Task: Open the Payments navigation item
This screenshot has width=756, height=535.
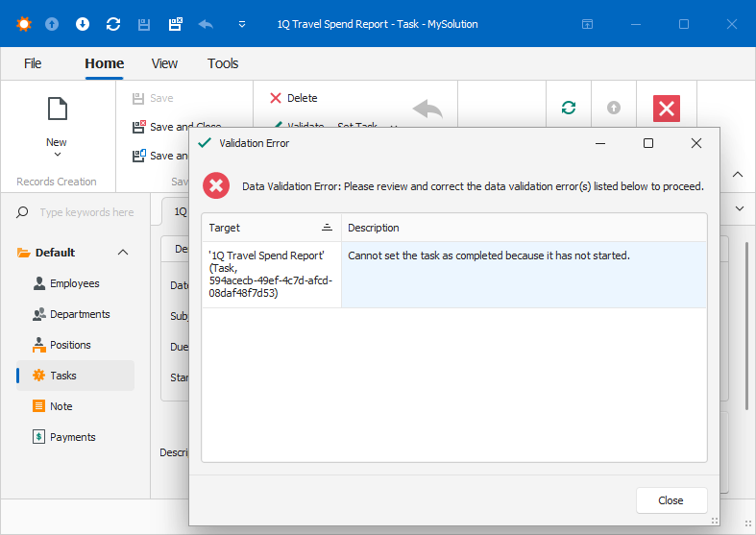Action: 75,438
